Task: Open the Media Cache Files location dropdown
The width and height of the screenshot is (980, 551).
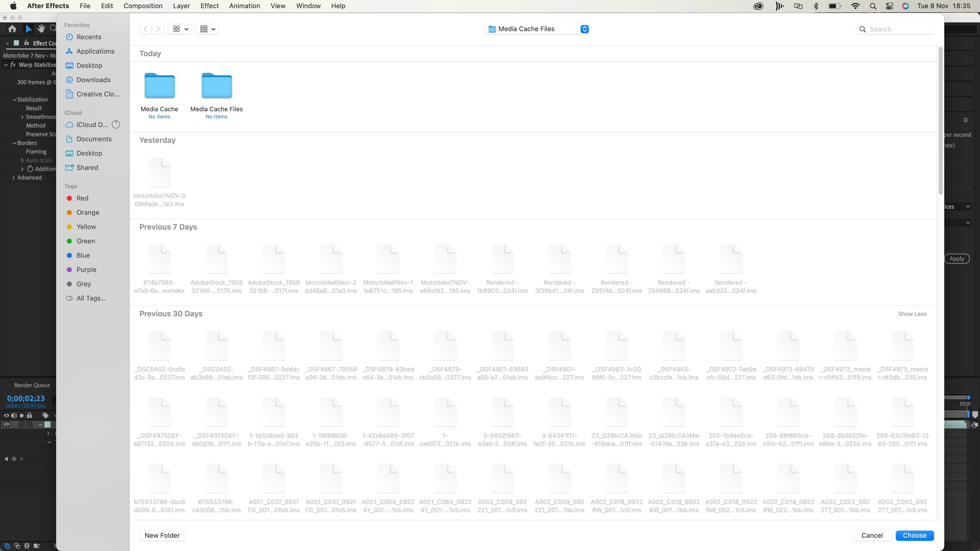Action: tap(584, 29)
